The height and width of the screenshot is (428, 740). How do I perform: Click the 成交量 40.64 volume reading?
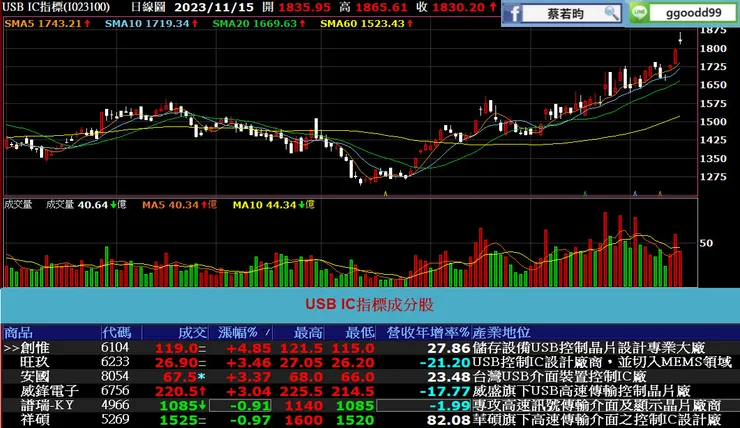coord(86,205)
